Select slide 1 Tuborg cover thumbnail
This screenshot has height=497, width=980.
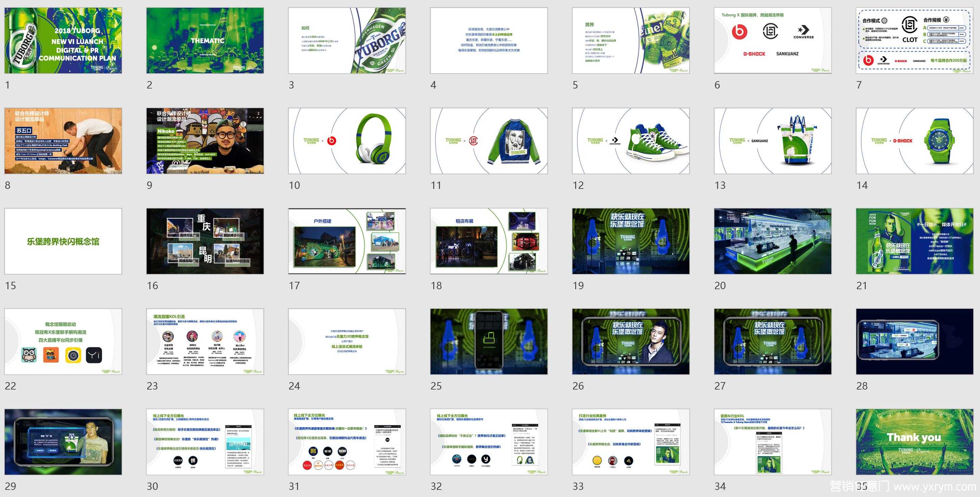[63, 40]
